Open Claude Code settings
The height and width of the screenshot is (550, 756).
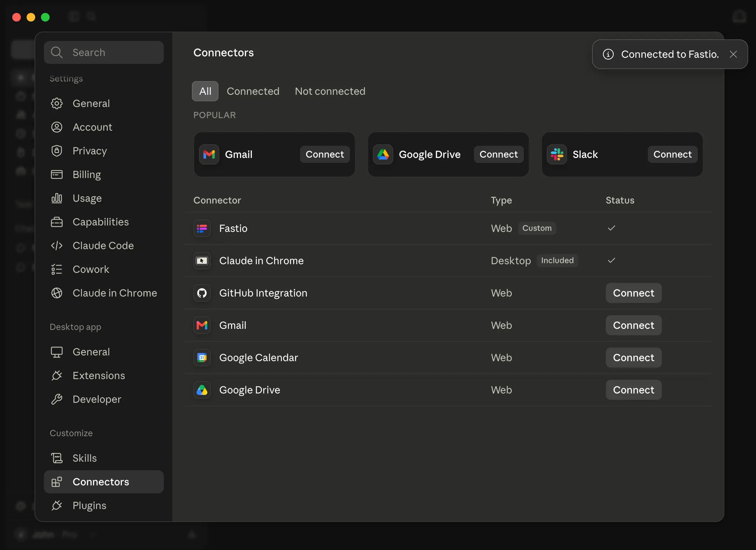click(x=103, y=246)
